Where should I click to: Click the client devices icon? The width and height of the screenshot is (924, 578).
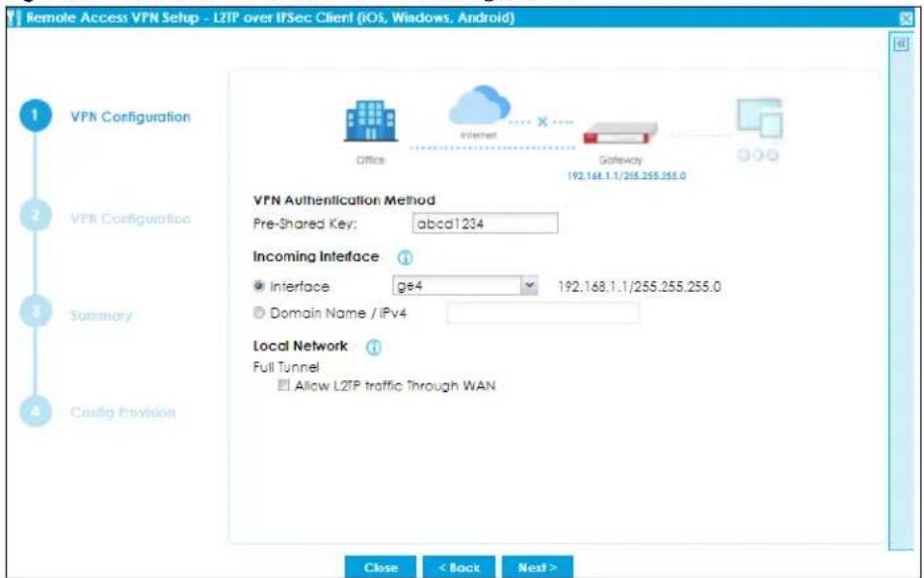point(760,119)
